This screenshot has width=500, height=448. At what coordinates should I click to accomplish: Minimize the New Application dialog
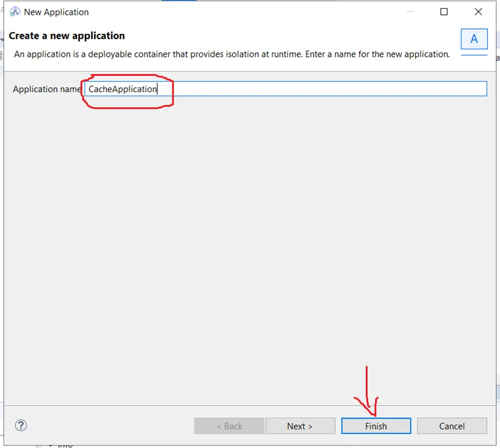[410, 11]
